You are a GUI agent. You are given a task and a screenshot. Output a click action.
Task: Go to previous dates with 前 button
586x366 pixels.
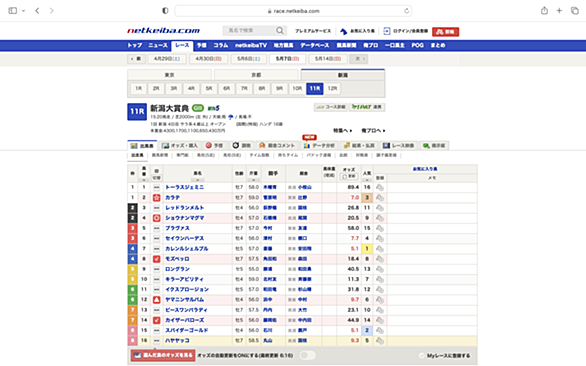(136, 59)
